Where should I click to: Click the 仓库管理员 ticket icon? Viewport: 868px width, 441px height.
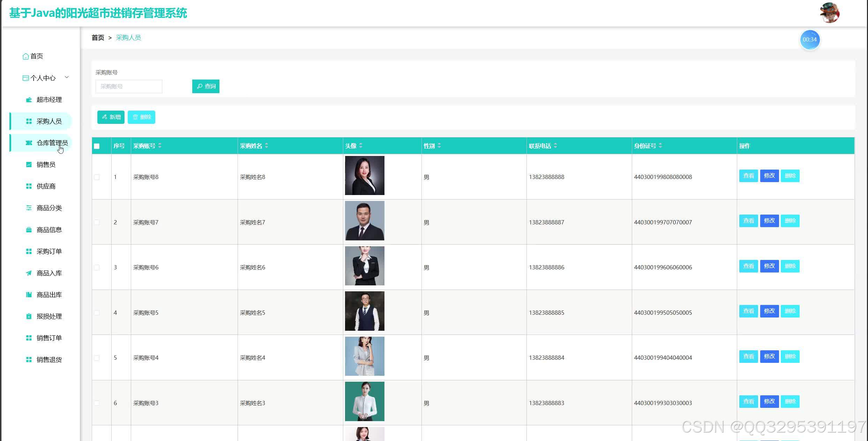tap(29, 143)
